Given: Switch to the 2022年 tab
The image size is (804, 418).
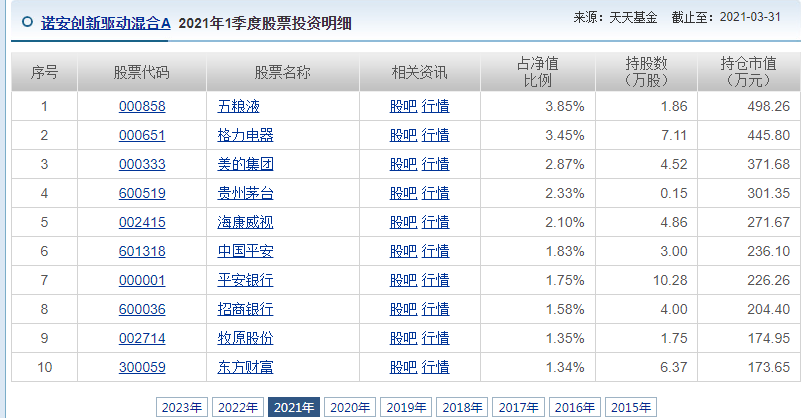Looking at the screenshot, I should point(238,407).
